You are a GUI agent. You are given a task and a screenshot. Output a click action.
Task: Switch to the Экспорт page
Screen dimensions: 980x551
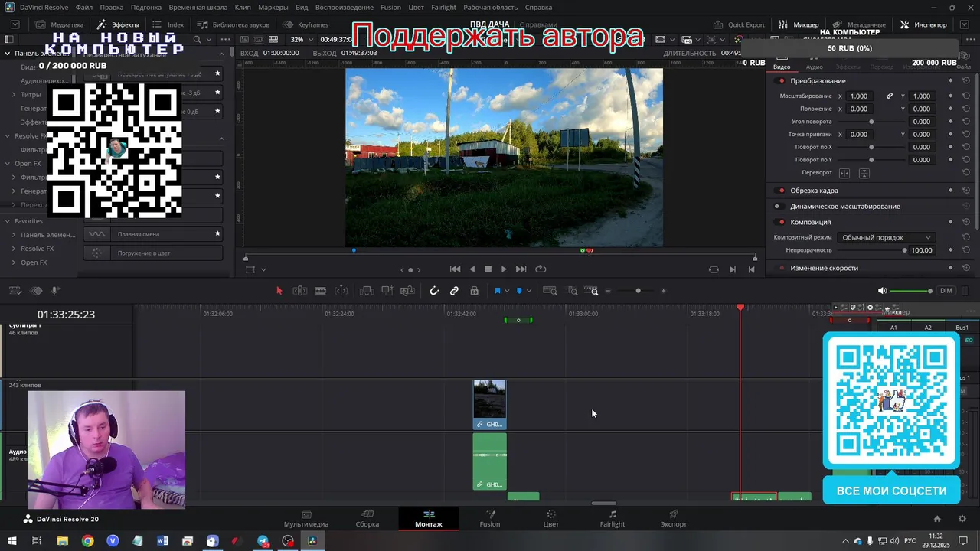pos(674,518)
